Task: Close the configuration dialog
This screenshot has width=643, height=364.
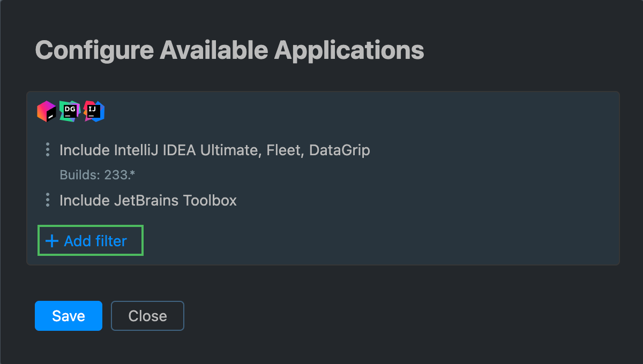Action: (x=147, y=316)
